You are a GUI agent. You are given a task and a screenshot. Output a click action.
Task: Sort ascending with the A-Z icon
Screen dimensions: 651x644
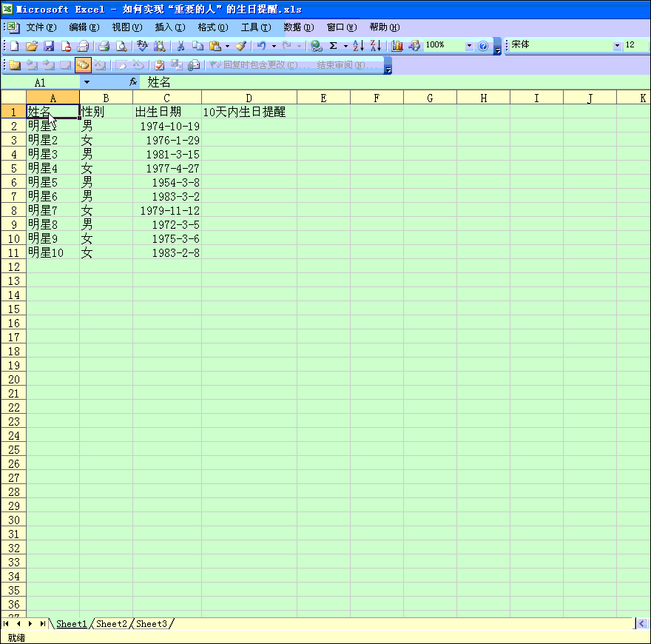[358, 46]
